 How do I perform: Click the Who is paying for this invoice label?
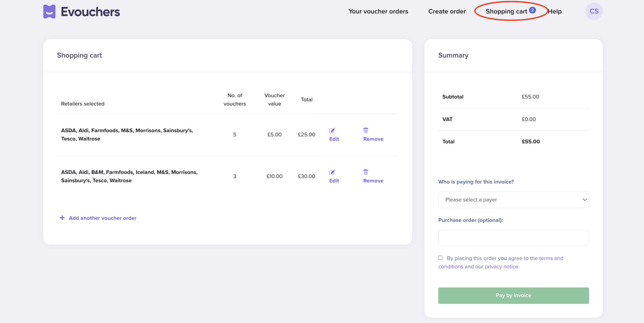coord(476,182)
